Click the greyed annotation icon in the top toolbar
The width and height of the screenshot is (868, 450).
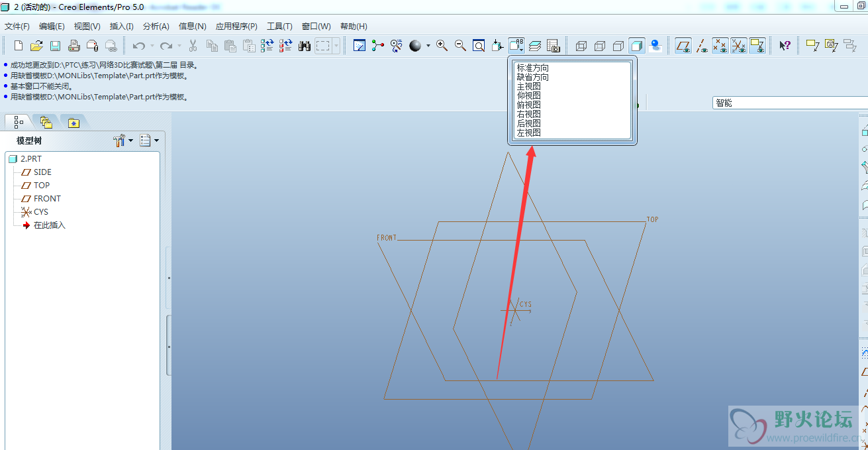tap(849, 46)
